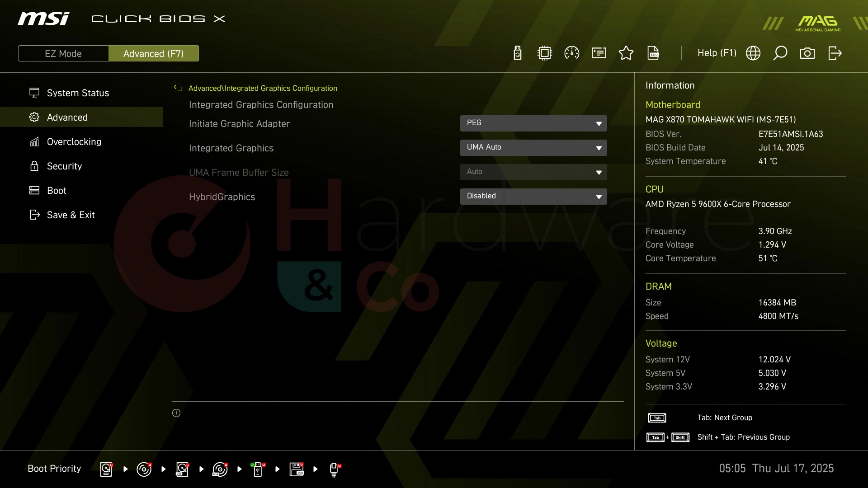868x488 pixels.
Task: Open the memory profile card icon
Action: click(x=599, y=53)
